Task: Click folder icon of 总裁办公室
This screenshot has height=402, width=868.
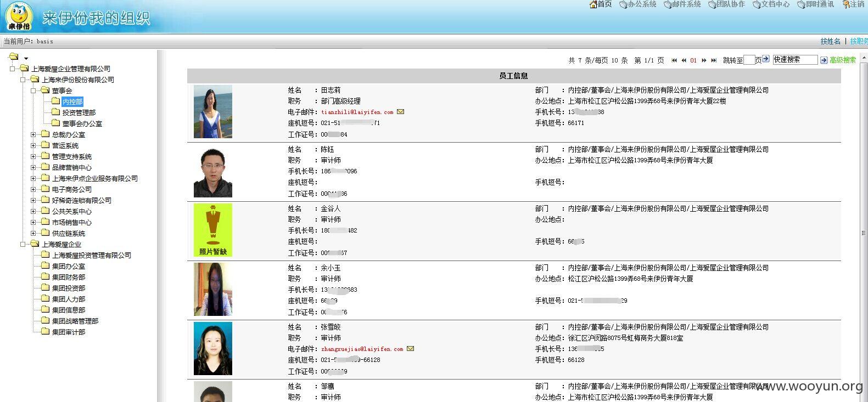Action: (x=45, y=134)
